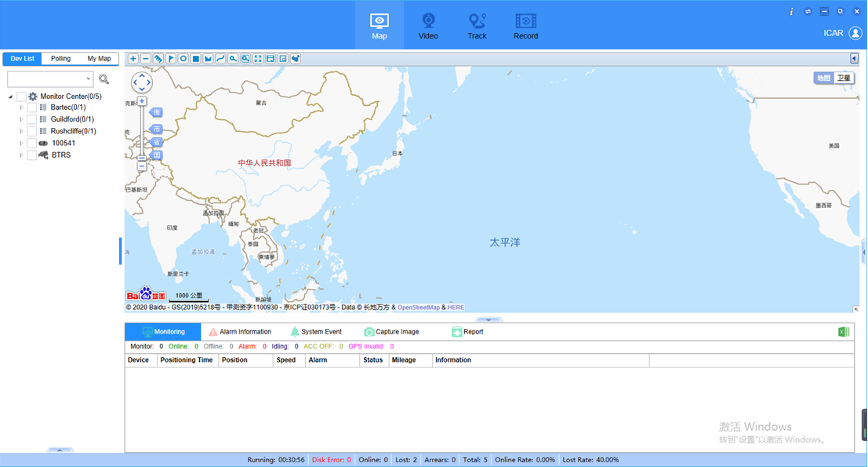This screenshot has width=868, height=467.
Task: Select the circle drawing tool
Action: tap(183, 59)
